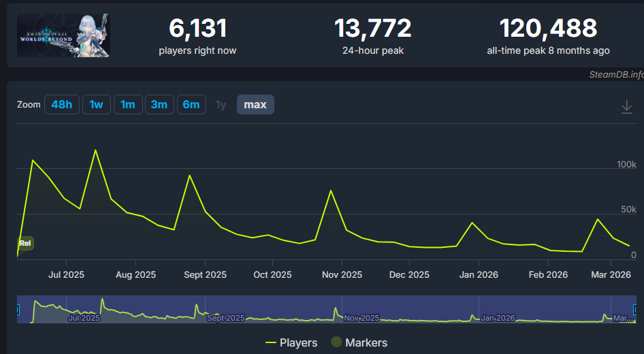Set zoom range to 1w
The image size is (644, 354).
(96, 104)
